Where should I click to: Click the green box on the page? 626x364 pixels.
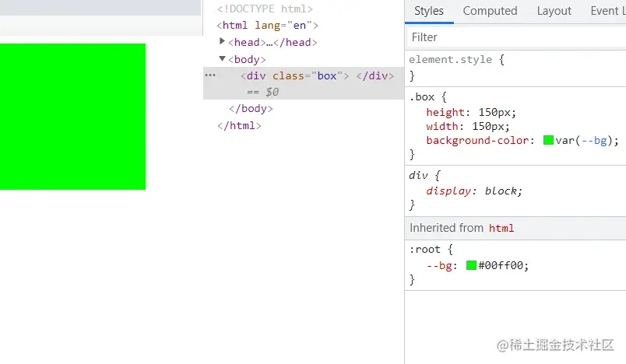[72, 117]
